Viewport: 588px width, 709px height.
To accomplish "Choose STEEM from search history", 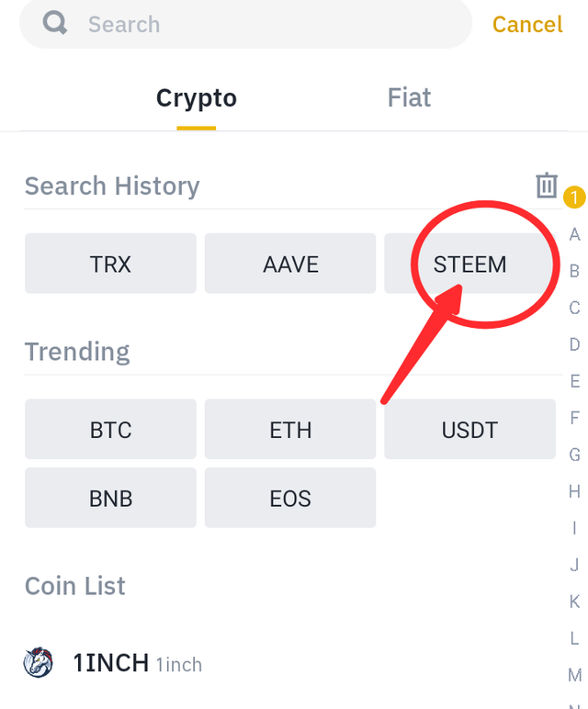I will click(x=469, y=264).
